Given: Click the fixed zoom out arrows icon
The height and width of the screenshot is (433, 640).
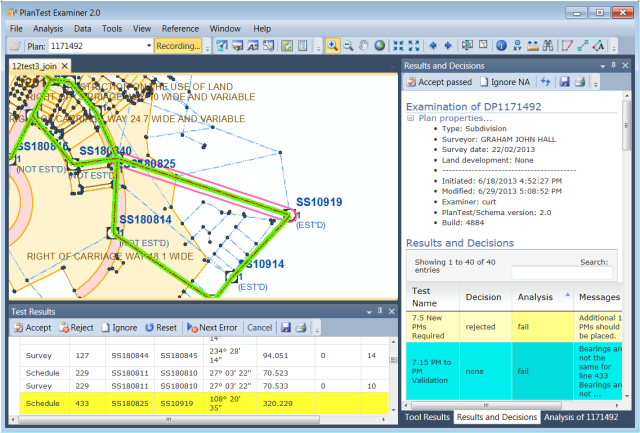Looking at the screenshot, I should point(413,46).
